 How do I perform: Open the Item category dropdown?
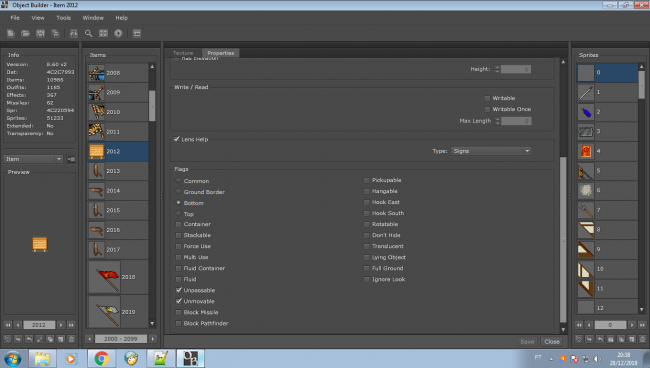33,159
